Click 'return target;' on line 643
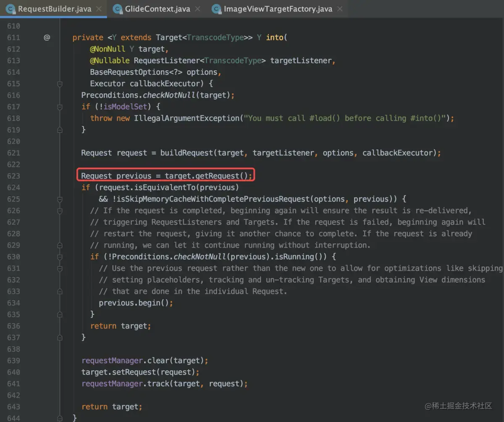Screen dimensions: 504x422 click(112, 407)
